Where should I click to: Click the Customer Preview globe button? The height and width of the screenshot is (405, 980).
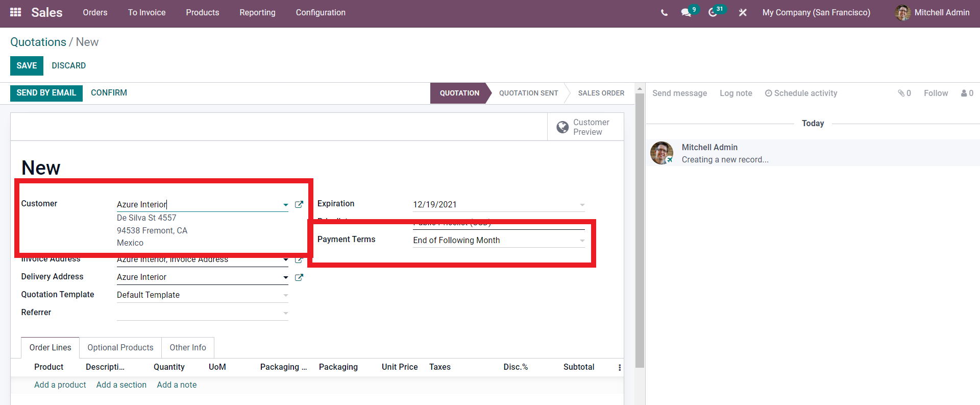(x=585, y=127)
